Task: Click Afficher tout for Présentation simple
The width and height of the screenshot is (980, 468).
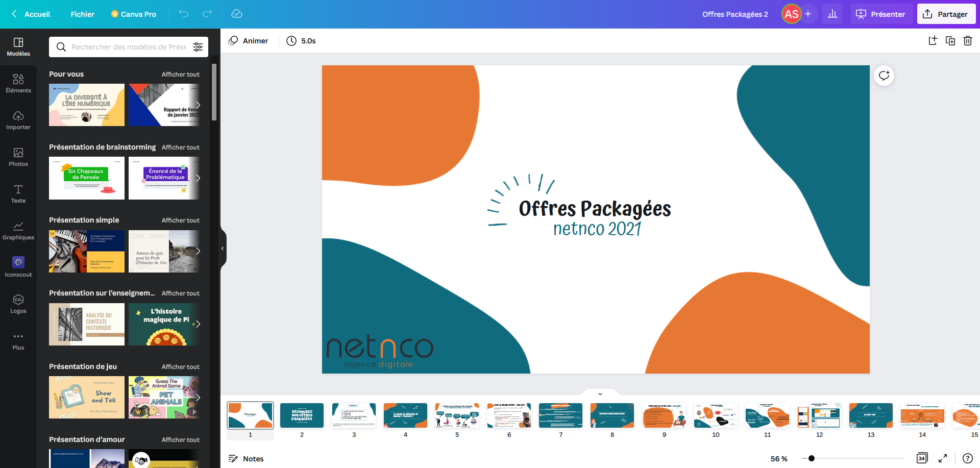Action: 181,220
